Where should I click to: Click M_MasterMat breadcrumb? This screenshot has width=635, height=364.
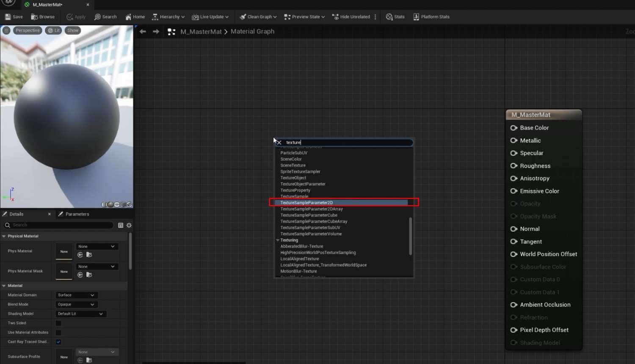(201, 32)
